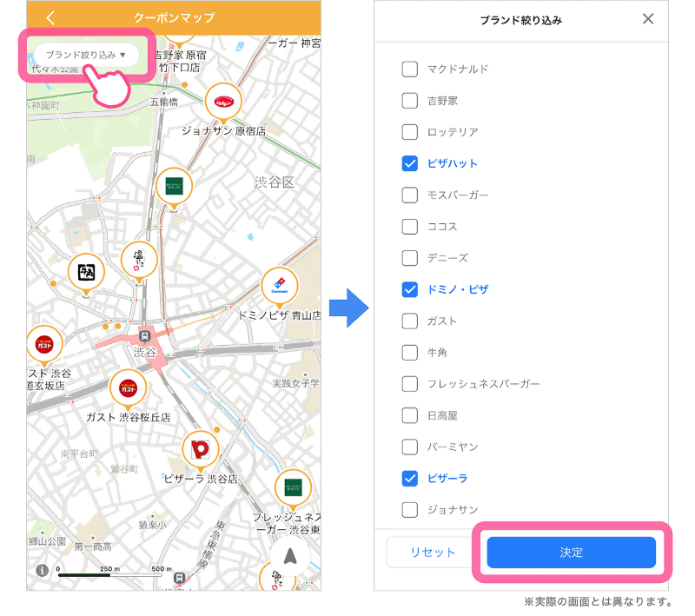The image size is (695, 616).
Task: Tap the 渋谷 station icon
Action: [144, 335]
